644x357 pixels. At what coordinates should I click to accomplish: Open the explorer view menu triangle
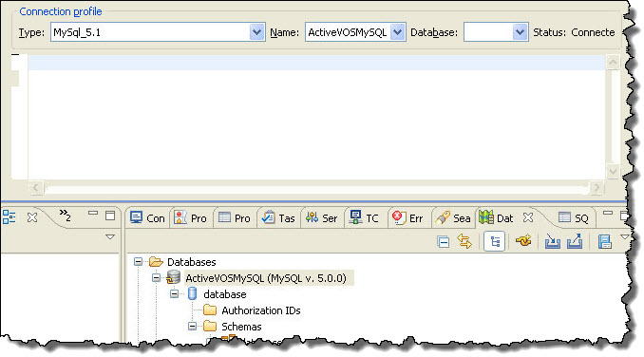coord(624,237)
